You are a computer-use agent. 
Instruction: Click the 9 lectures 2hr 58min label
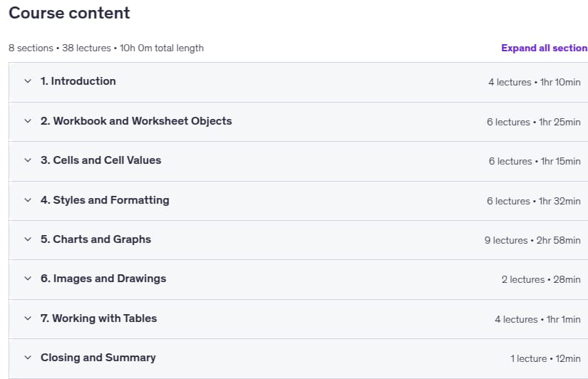tap(532, 240)
